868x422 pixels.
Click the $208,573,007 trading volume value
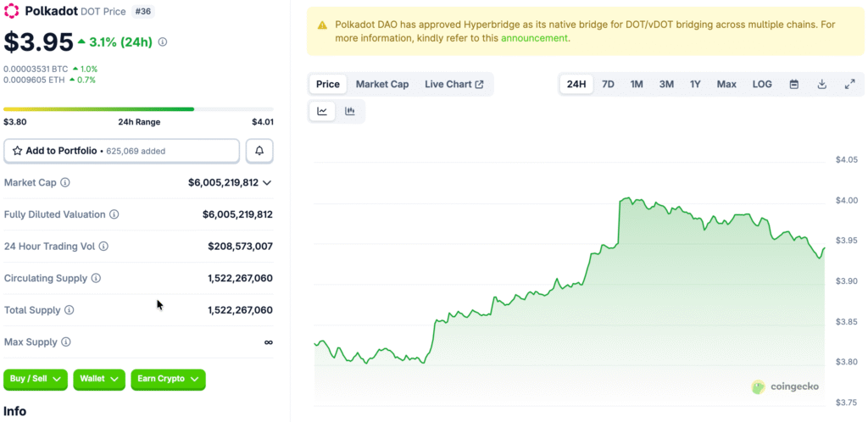pos(240,246)
